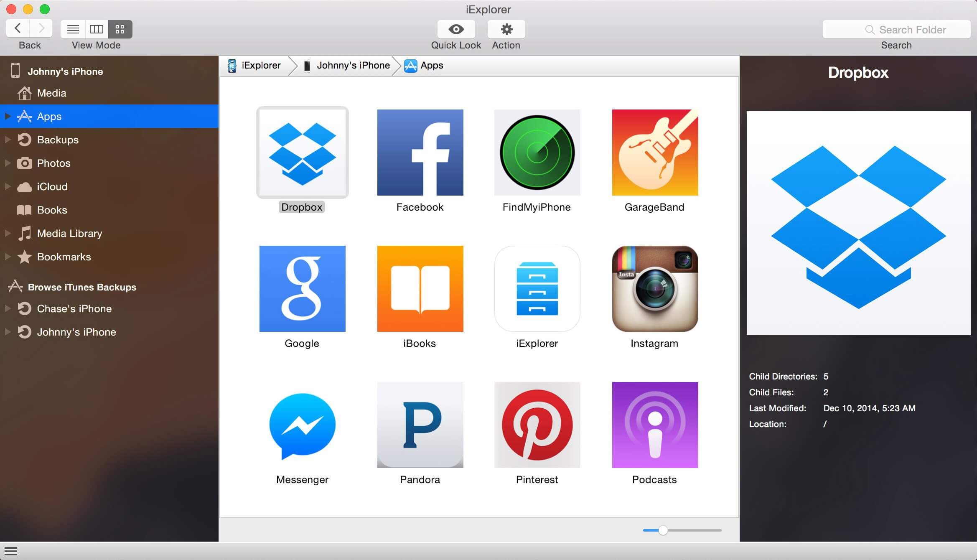Expand the Backups section
977x560 pixels.
(x=7, y=140)
